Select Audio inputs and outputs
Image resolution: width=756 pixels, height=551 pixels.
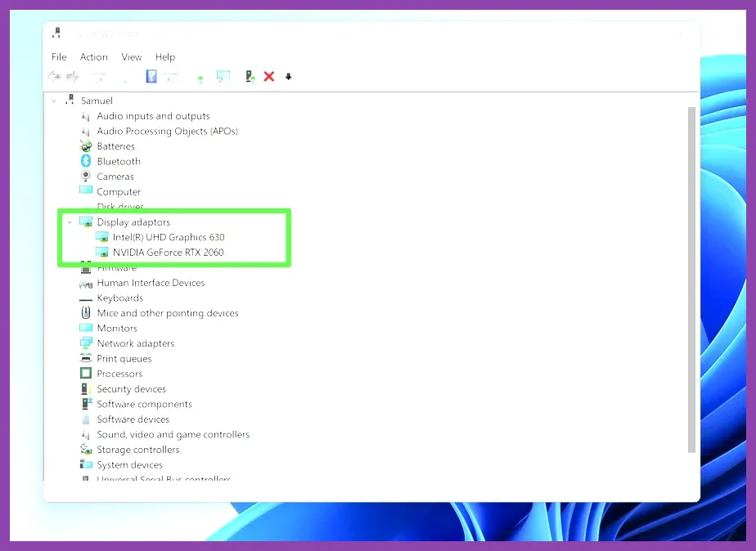[153, 115]
